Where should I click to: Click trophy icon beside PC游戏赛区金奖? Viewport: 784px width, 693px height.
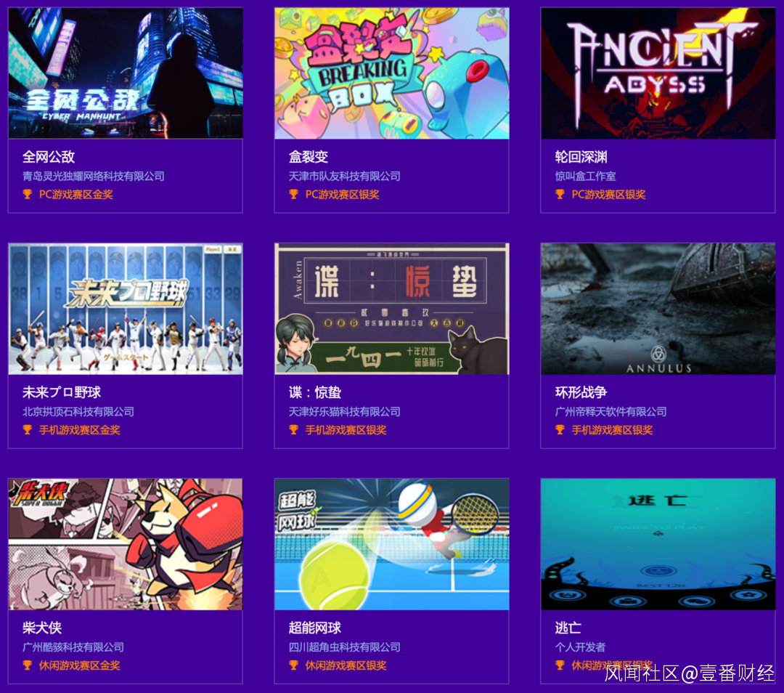(x=28, y=194)
